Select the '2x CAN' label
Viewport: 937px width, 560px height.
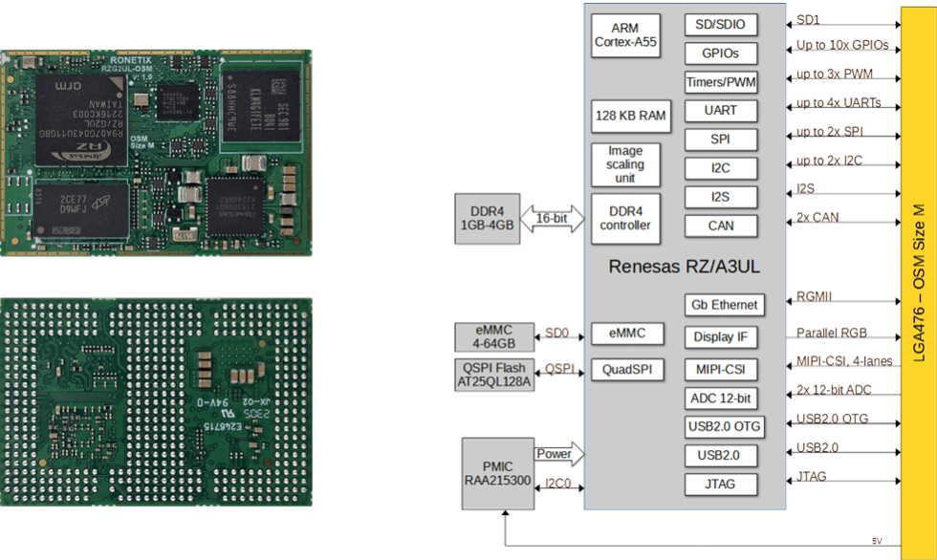pyautogui.click(x=817, y=217)
